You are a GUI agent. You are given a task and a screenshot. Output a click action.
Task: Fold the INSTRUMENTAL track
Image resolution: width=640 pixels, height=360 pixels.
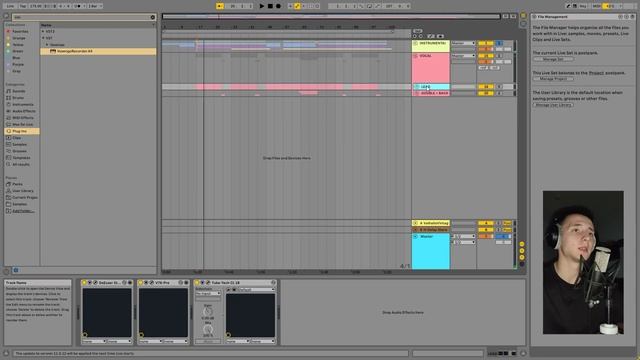[416, 43]
